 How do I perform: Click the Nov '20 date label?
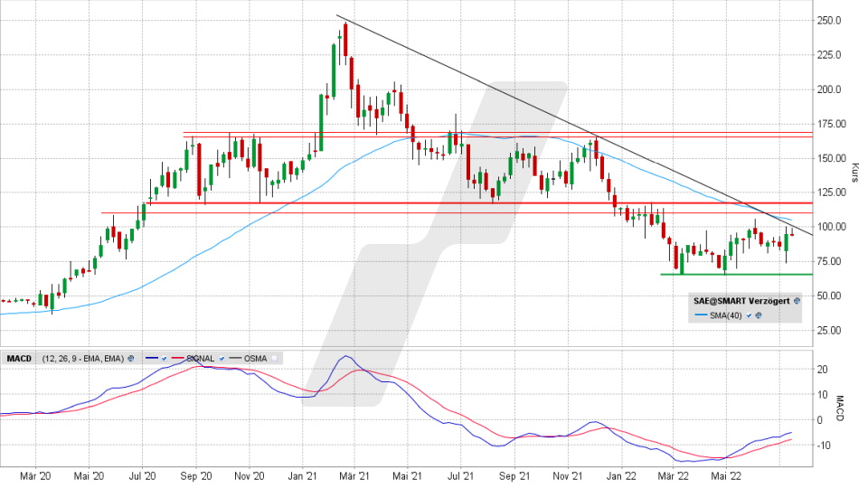(x=250, y=476)
